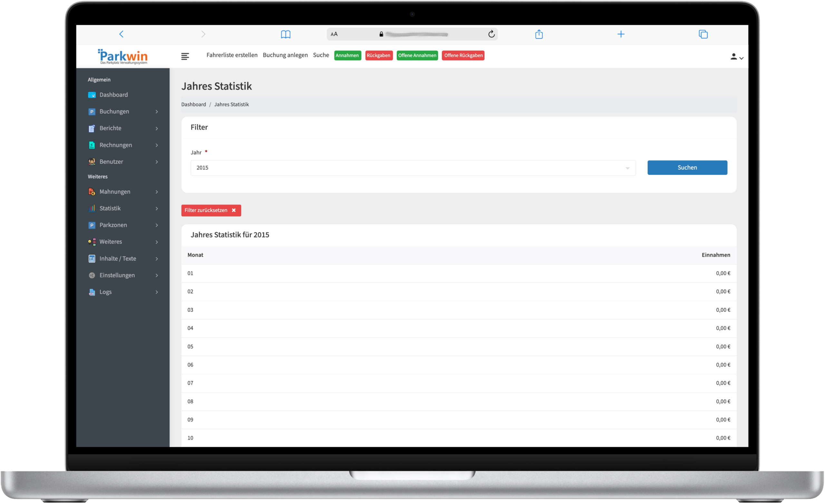Open the Safari bookmarks book icon
The height and width of the screenshot is (504, 825).
point(285,34)
